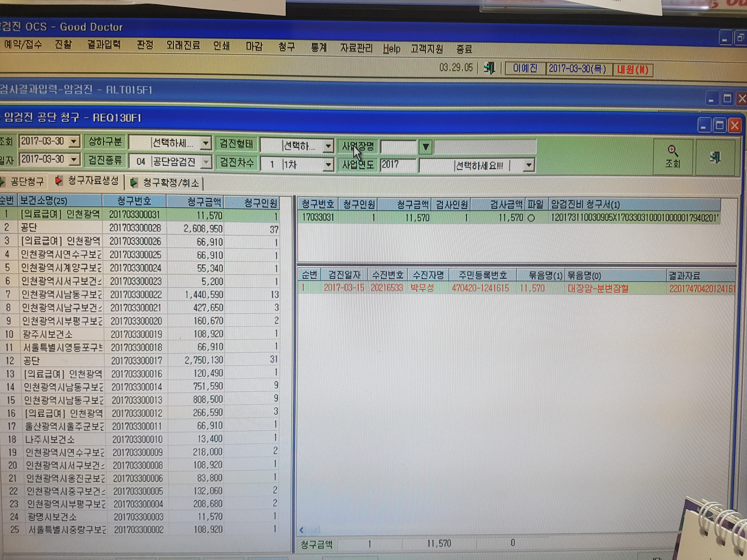This screenshot has height=560, width=747.
Task: Select row 2 공단 claim 201703300028
Action: [140, 229]
